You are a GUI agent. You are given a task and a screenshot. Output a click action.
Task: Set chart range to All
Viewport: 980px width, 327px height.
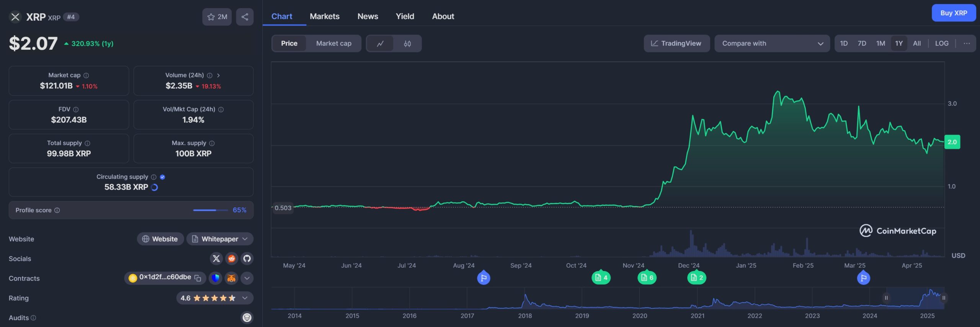coord(916,44)
